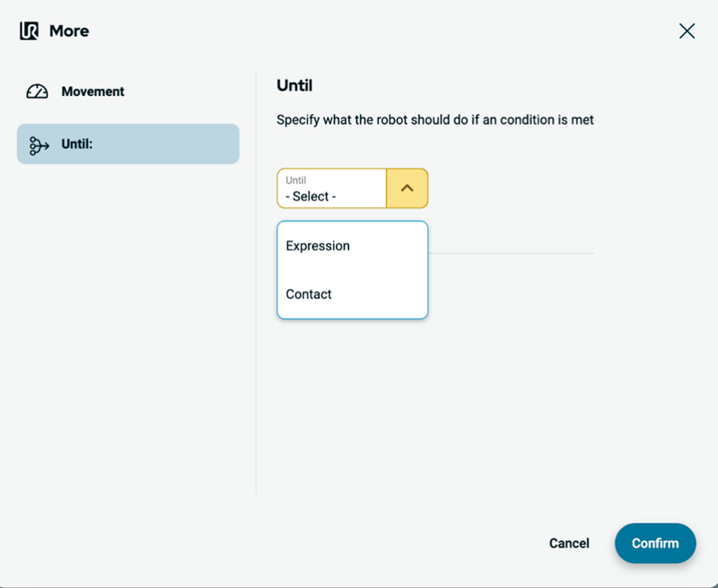The image size is (718, 588).
Task: Choose the Contact option from the list
Action: [309, 294]
